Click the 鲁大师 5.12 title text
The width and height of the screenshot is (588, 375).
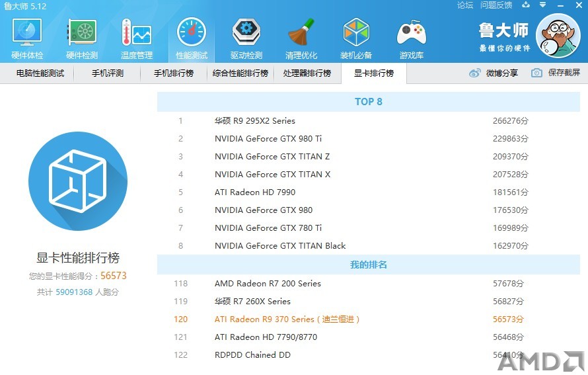coord(25,7)
